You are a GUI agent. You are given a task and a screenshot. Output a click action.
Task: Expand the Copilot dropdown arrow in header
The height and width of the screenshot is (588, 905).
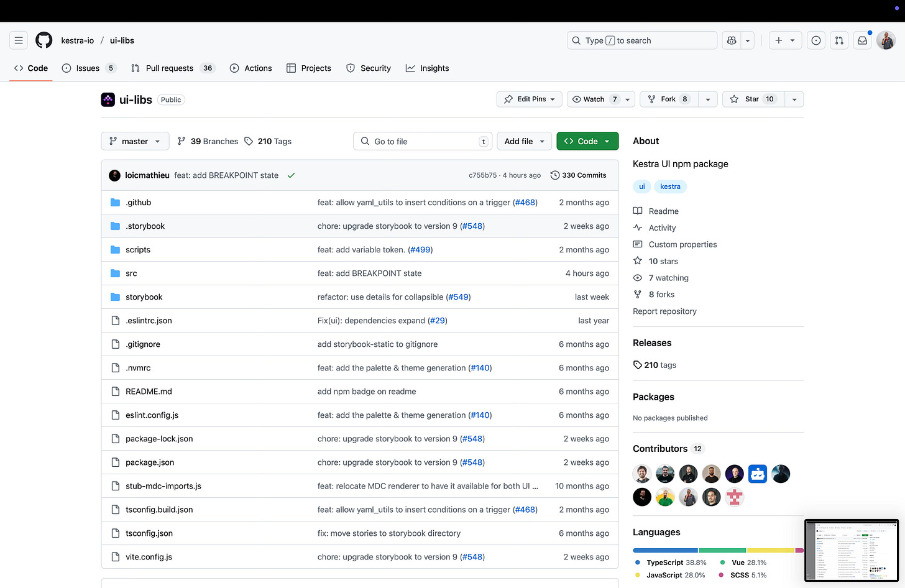click(x=748, y=40)
